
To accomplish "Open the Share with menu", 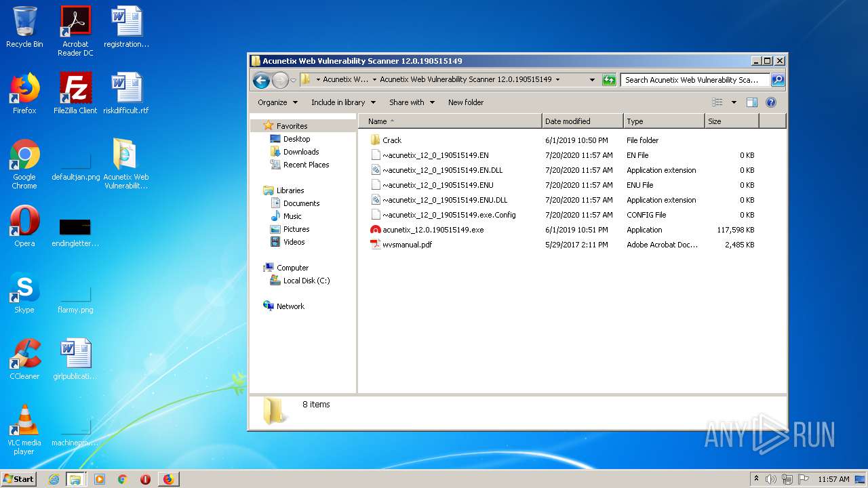I will click(x=412, y=102).
